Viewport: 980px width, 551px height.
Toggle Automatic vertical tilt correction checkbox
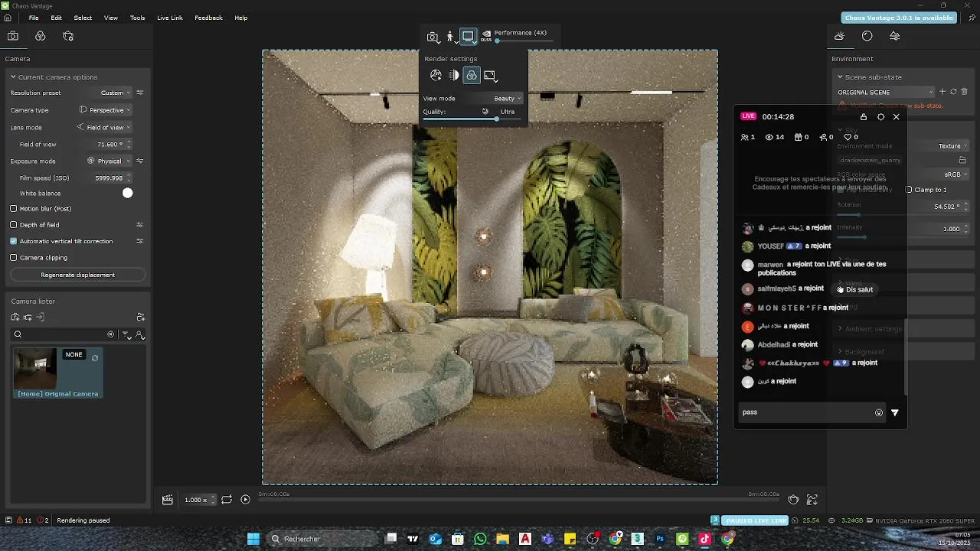pos(13,241)
